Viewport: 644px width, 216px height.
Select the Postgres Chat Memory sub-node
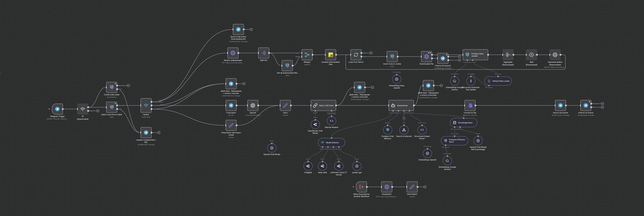(x=388, y=130)
